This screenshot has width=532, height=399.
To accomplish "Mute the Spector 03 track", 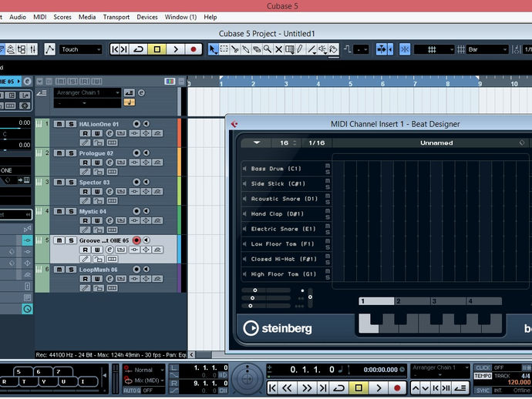I will coord(59,183).
